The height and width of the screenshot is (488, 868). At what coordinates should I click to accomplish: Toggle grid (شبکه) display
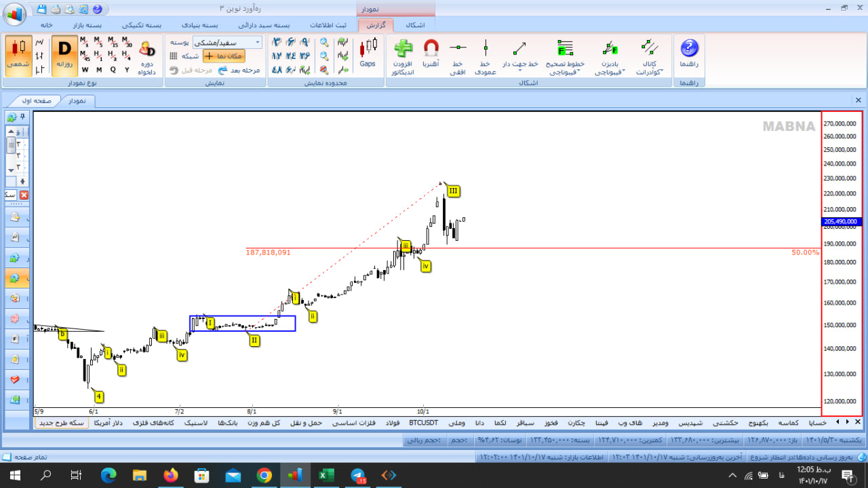184,56
